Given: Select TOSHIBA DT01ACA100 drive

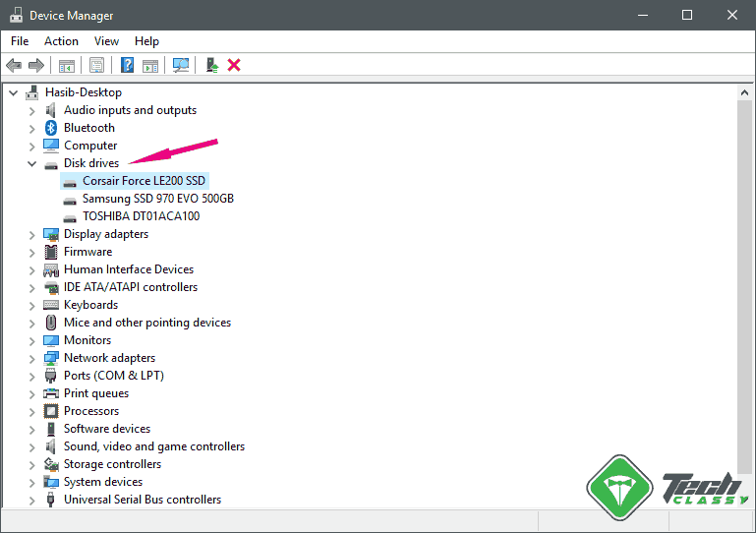Looking at the screenshot, I should pos(141,216).
